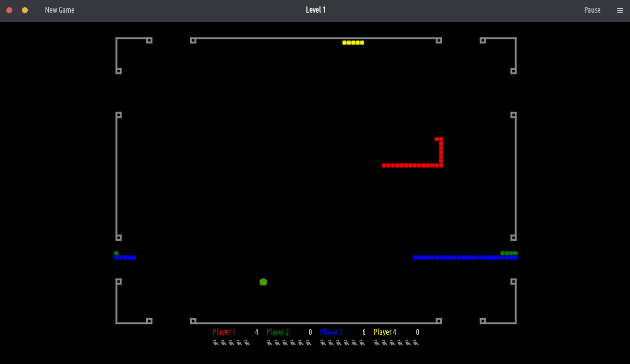Select the green Player 2 label
Viewport: 630px width, 364px height.
pos(277,332)
